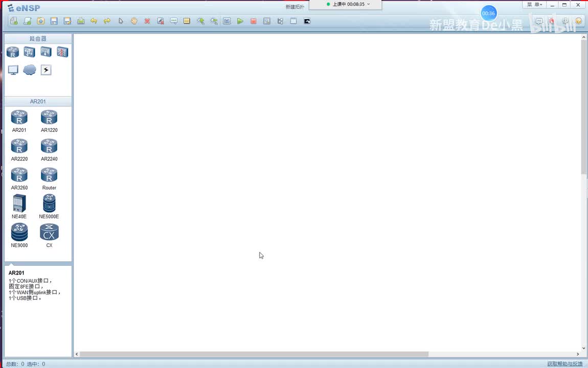588x368 pixels.
Task: Click the 选中: 0 status bar entry
Action: [36, 364]
